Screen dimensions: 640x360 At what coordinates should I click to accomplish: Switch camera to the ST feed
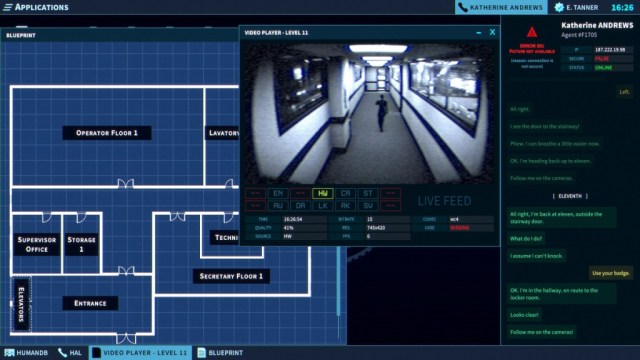click(368, 193)
